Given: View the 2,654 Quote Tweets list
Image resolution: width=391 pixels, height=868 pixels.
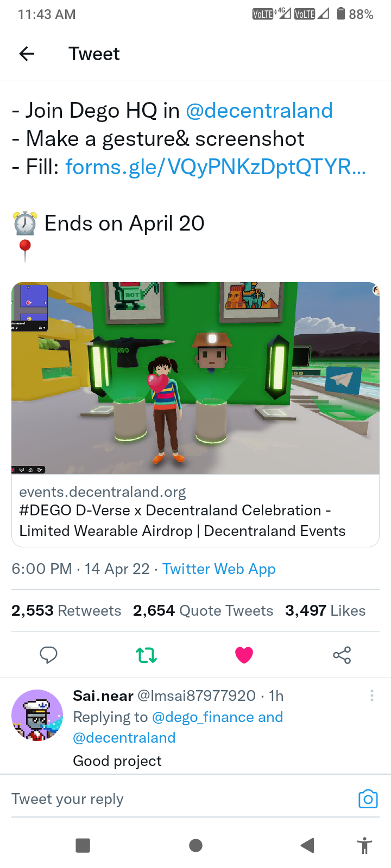Looking at the screenshot, I should click(203, 611).
